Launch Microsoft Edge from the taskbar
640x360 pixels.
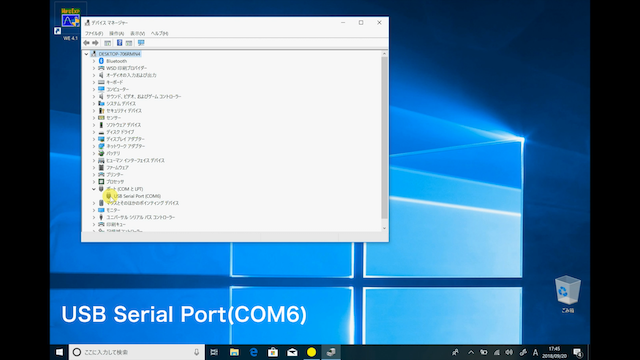coord(253,352)
